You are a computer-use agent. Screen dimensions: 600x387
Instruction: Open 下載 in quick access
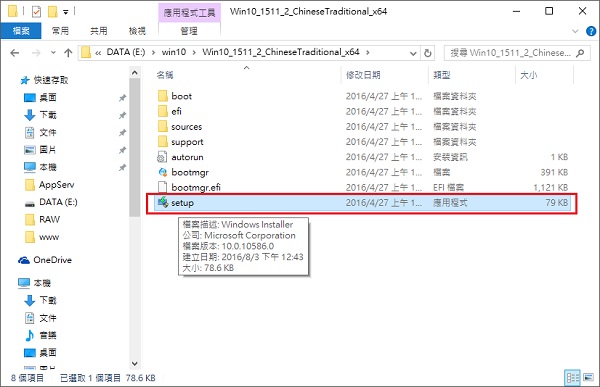click(x=40, y=115)
